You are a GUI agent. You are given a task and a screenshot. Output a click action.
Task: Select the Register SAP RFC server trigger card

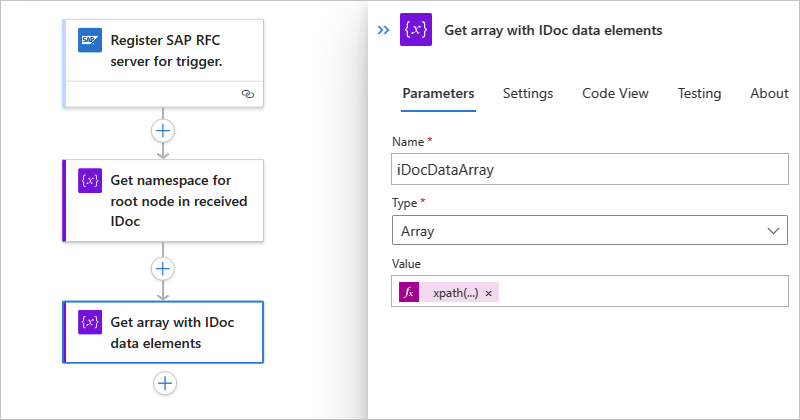pyautogui.click(x=170, y=51)
